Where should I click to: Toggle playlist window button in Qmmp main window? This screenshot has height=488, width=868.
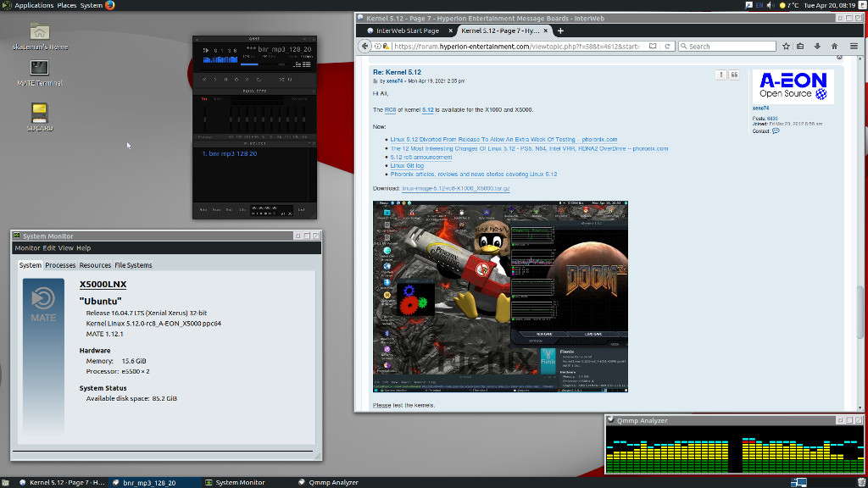coord(307,64)
